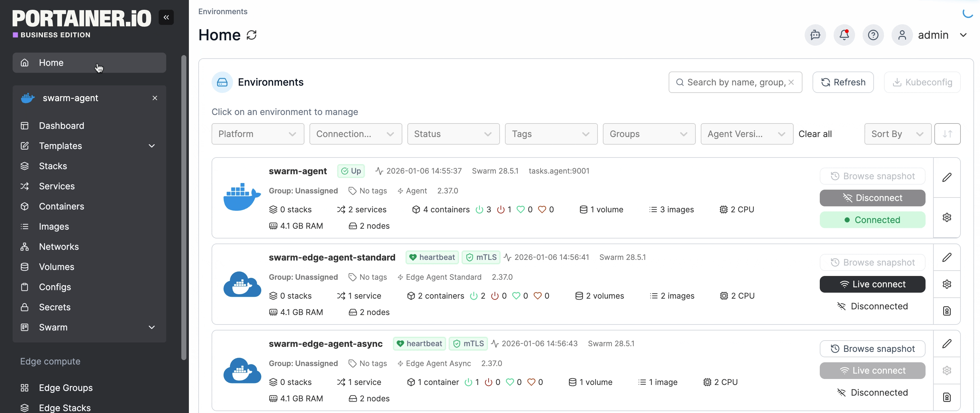Viewport: 980px width, 413px height.
Task: Click Clear all filters link
Action: coord(815,134)
